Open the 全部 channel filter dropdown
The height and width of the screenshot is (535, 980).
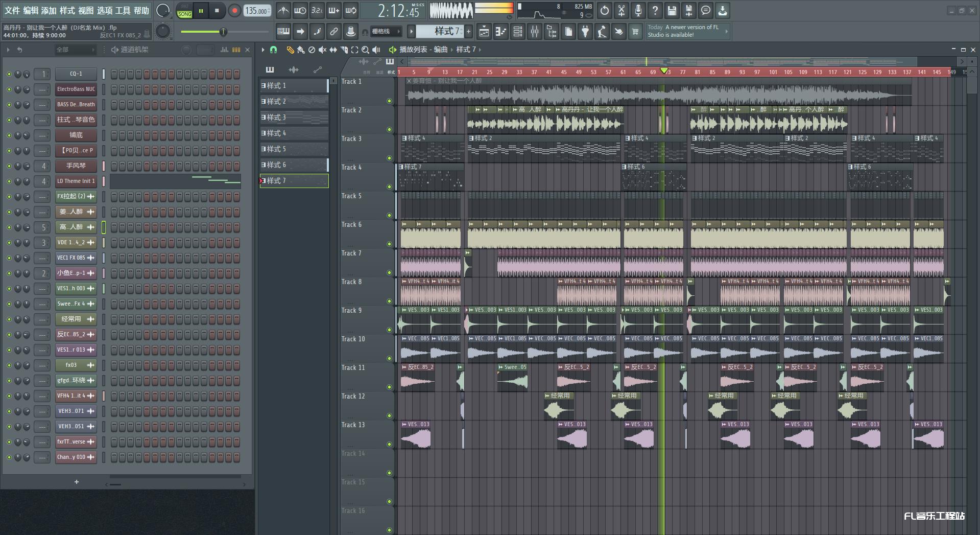tap(75, 50)
